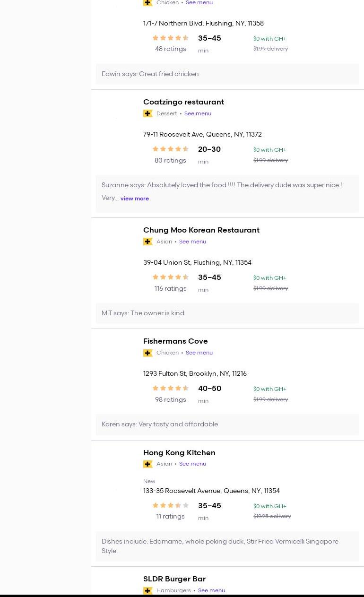Viewport: 364px width, 597px height.
Task: View See menu link for Hong Kong Kitchen
Action: (x=192, y=464)
